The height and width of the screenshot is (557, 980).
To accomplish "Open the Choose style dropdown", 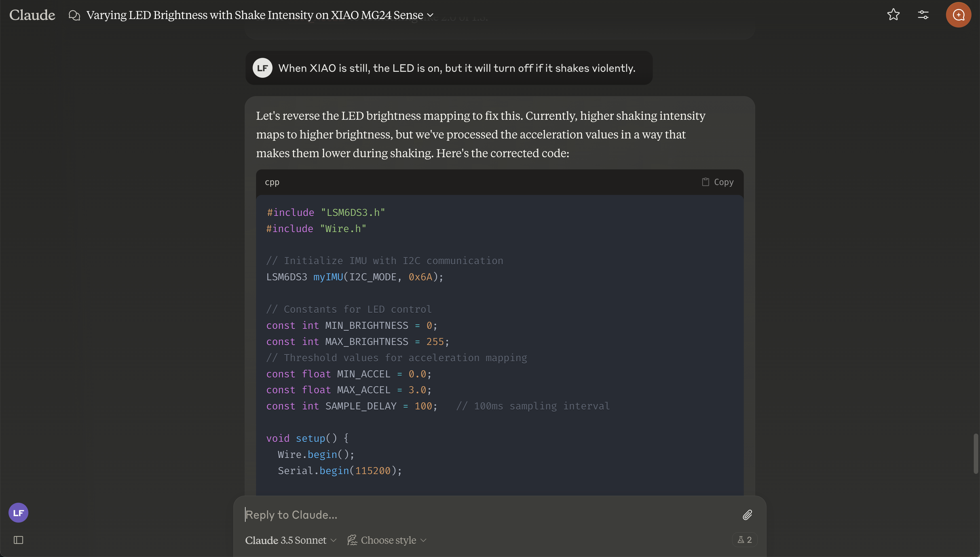I will (387, 540).
